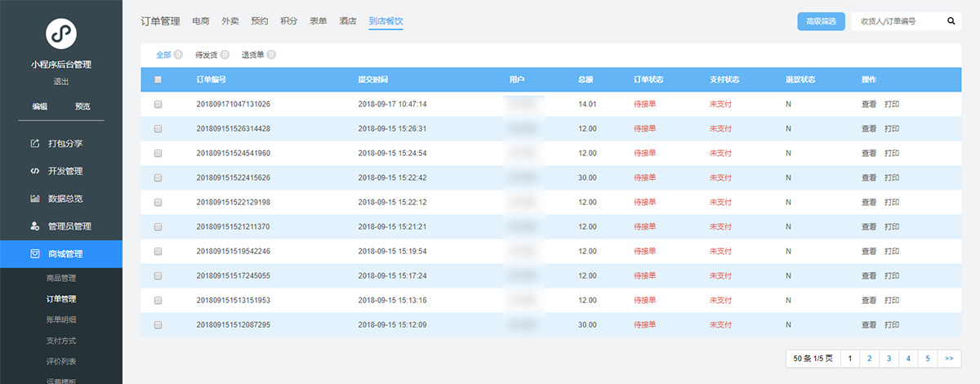980x384 pixels.
Task: Check the box for order 201809151522129198
Action: [x=158, y=203]
